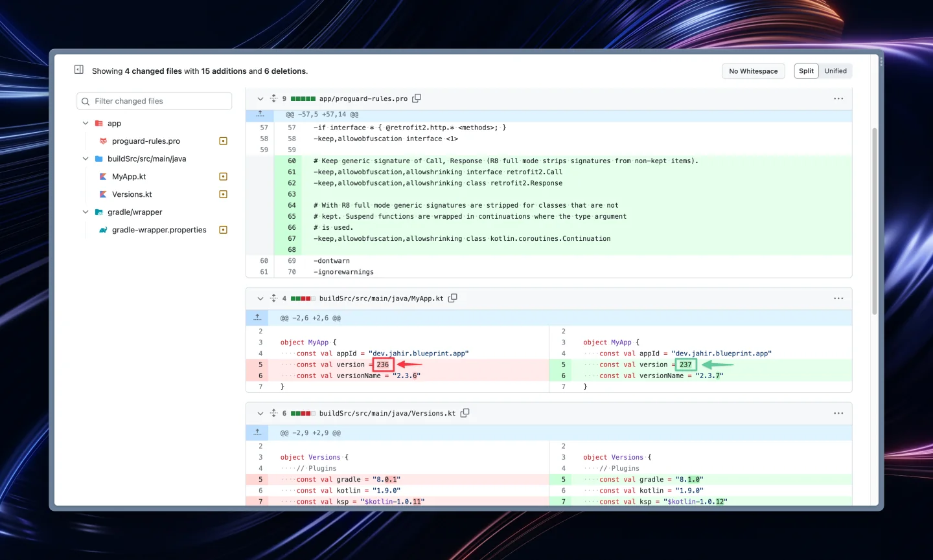Screen dimensions: 933x560
Task: Click modified marker beside MyApp.kt in tree
Action: point(224,177)
